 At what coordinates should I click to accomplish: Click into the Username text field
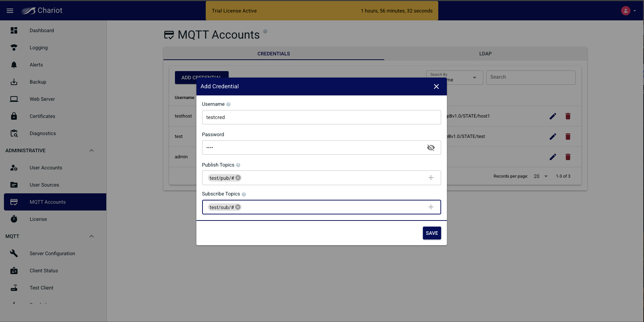pyautogui.click(x=321, y=117)
